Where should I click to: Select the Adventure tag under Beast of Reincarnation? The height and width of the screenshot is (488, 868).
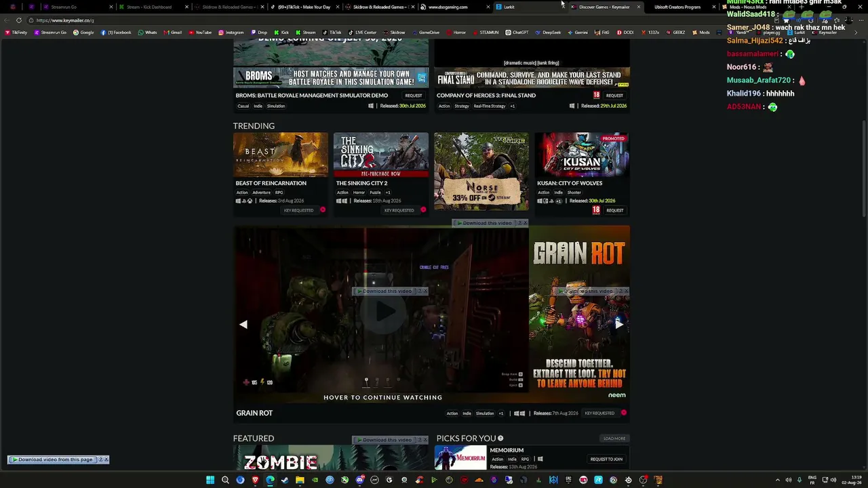point(261,192)
